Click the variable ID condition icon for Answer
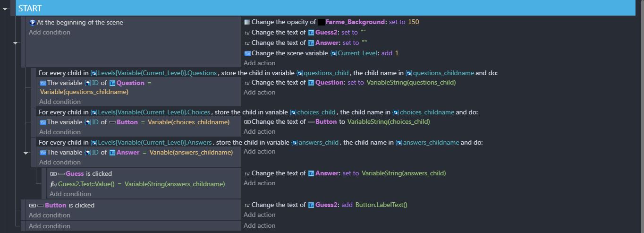This screenshot has height=233, width=644. tap(43, 153)
